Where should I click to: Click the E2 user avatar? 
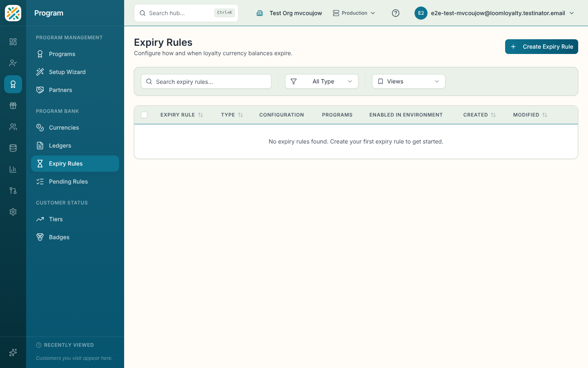point(421,13)
